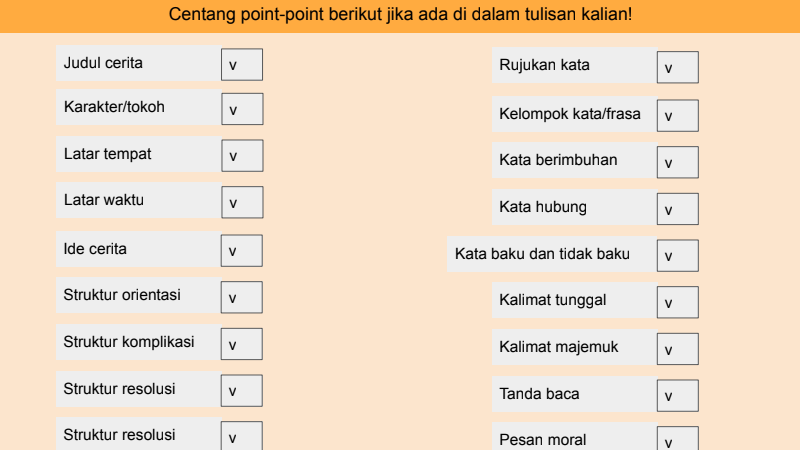Check the Ide cerita box
The width and height of the screenshot is (800, 450).
pos(242,250)
